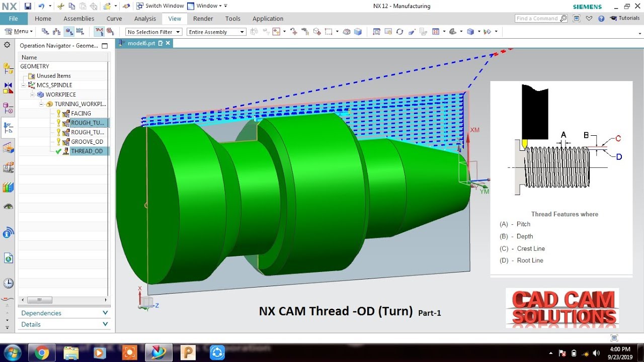Open Assembly Navigator in resource bar

pos(8,68)
